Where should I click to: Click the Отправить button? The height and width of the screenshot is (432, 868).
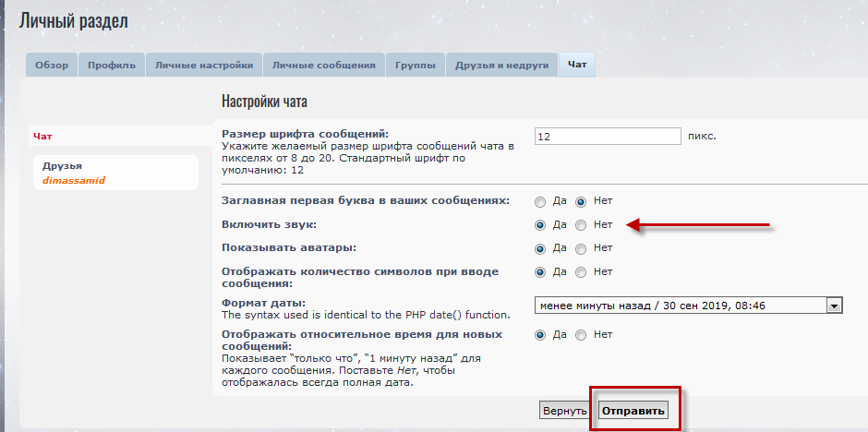[x=633, y=411]
